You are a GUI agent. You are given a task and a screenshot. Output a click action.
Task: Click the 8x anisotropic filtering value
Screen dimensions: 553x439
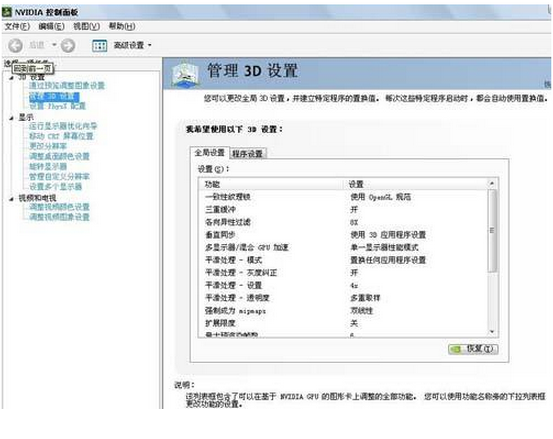(x=354, y=222)
